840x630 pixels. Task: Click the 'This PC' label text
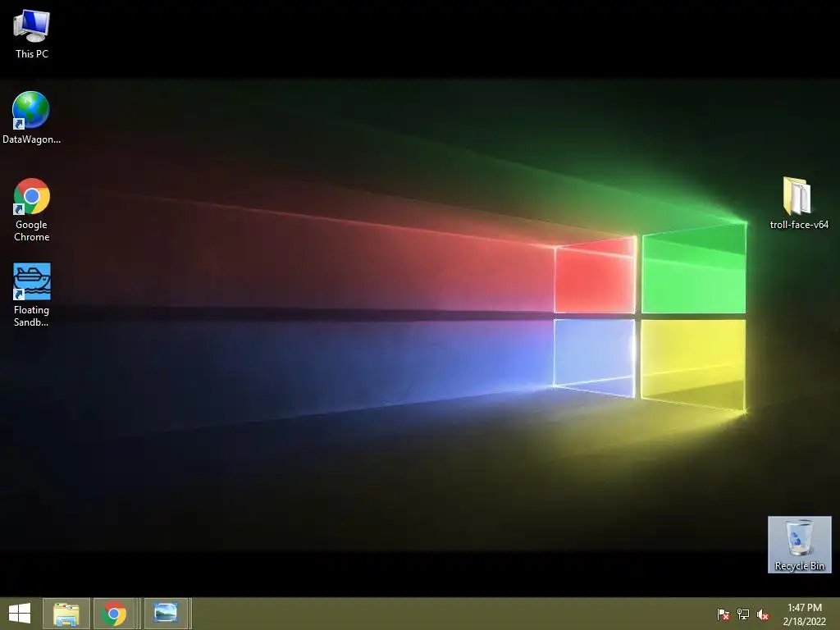(32, 53)
